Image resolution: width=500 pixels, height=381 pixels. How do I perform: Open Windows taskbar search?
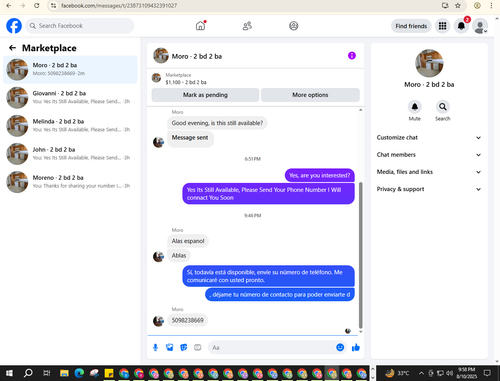tap(28, 373)
